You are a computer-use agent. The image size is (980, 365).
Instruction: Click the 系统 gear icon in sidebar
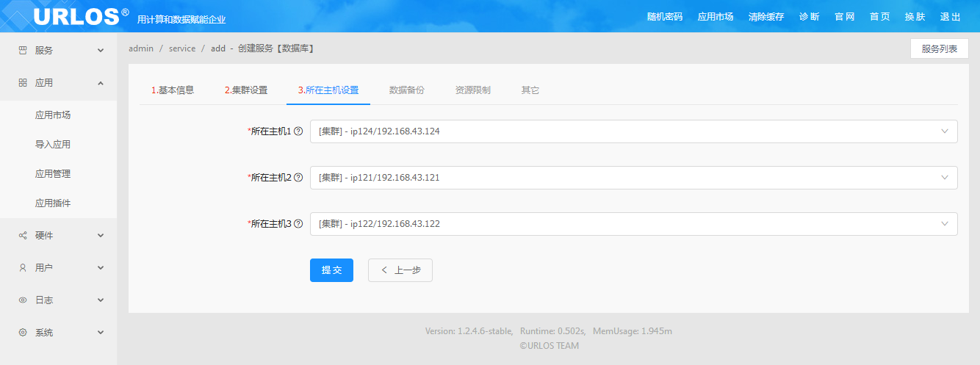pos(23,333)
